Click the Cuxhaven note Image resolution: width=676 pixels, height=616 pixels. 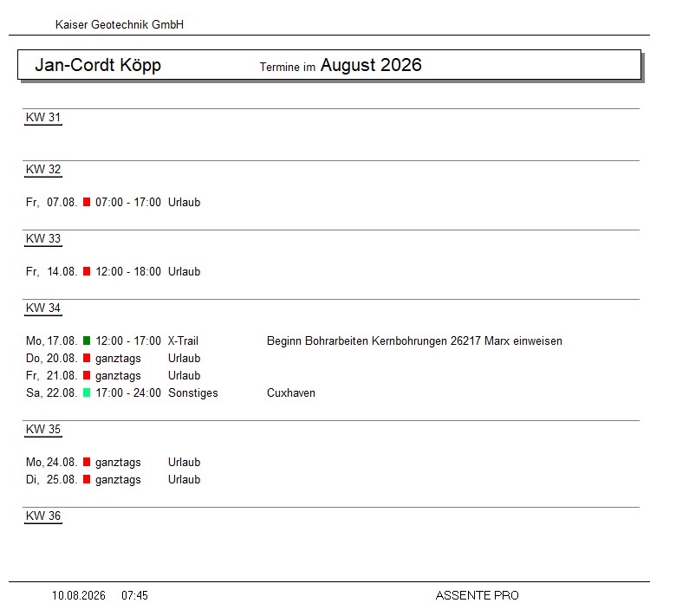click(x=291, y=392)
